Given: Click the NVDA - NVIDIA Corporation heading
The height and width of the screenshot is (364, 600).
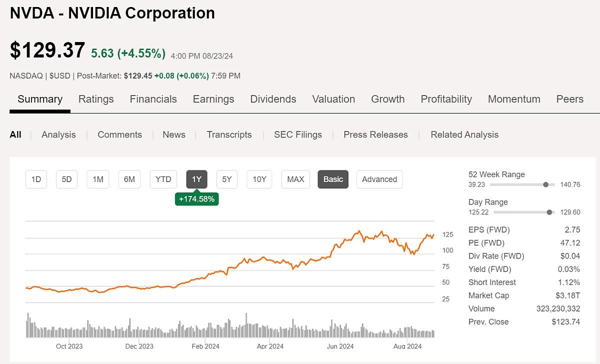Looking at the screenshot, I should pos(112,13).
